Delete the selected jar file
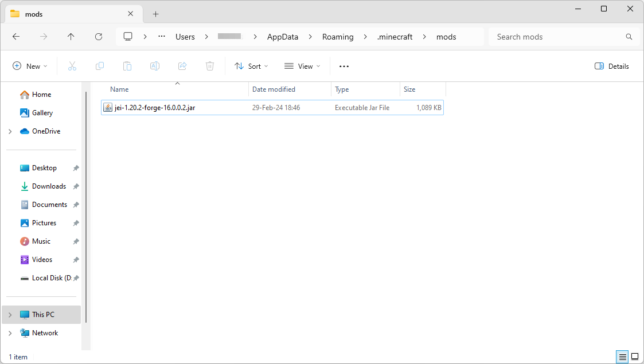This screenshot has height=364, width=644. pos(210,66)
